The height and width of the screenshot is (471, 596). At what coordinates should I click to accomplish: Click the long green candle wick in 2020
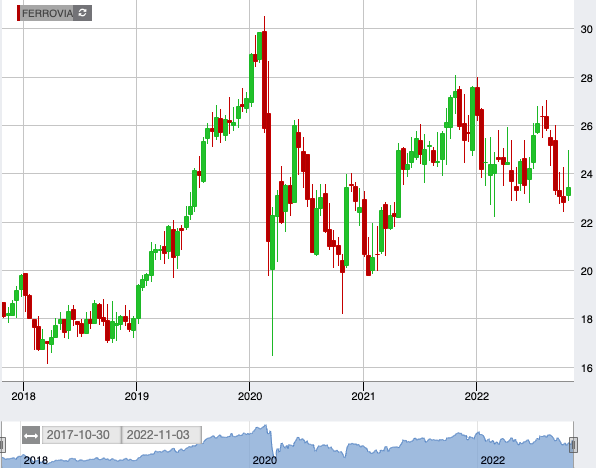click(x=273, y=312)
